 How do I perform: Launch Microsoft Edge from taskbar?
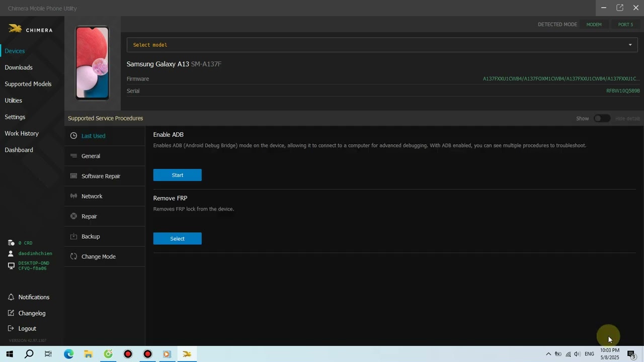click(68, 354)
